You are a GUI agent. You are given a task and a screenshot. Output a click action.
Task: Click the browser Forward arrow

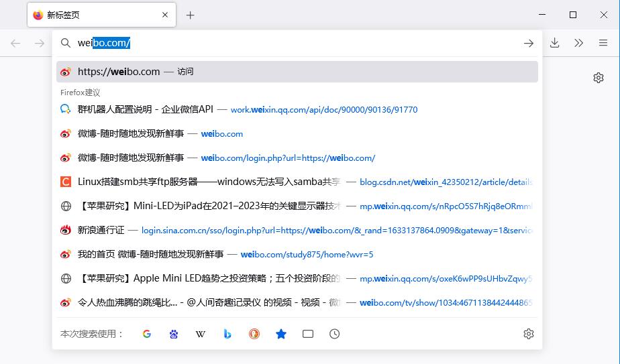click(40, 43)
